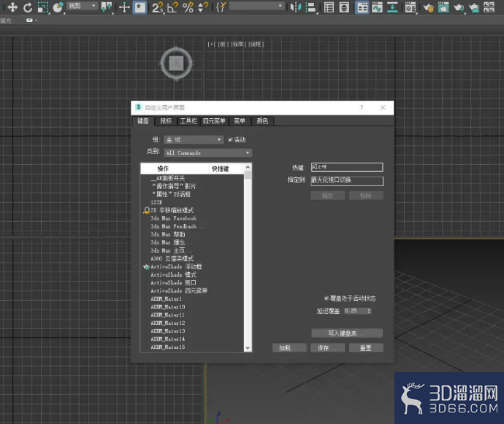504x424 pixels.
Task: Select the Scale tool
Action: tap(43, 7)
